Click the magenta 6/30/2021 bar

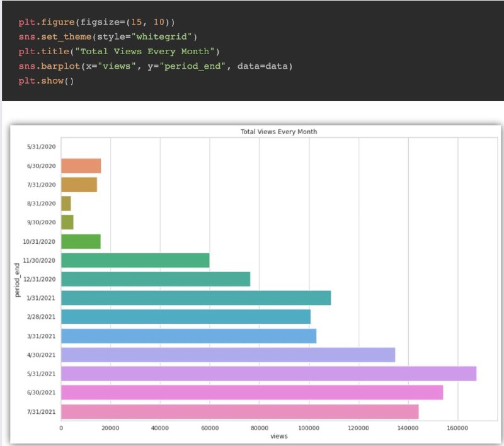(x=252, y=392)
